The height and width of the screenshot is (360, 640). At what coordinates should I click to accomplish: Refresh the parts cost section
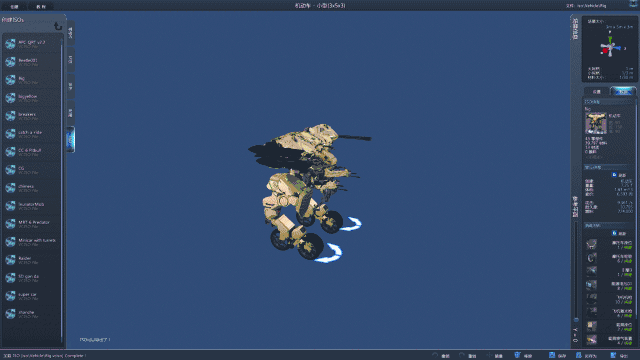(619, 233)
